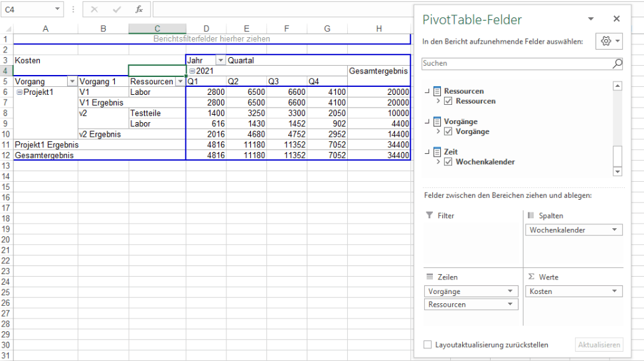The width and height of the screenshot is (644, 361).
Task: Click the formula bar Enter checkmark icon
Action: point(117,9)
